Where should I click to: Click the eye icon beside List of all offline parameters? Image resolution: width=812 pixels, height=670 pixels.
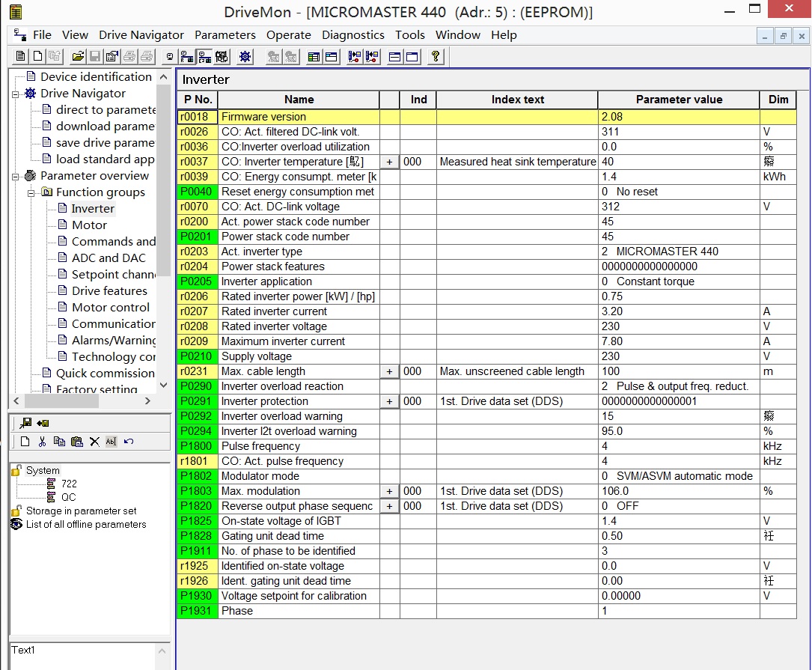(16, 524)
